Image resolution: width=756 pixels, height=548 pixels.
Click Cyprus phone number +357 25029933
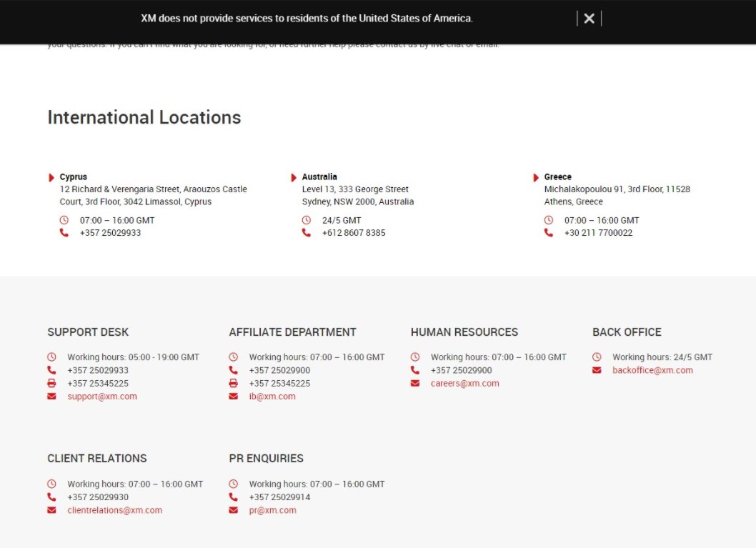pyautogui.click(x=110, y=233)
